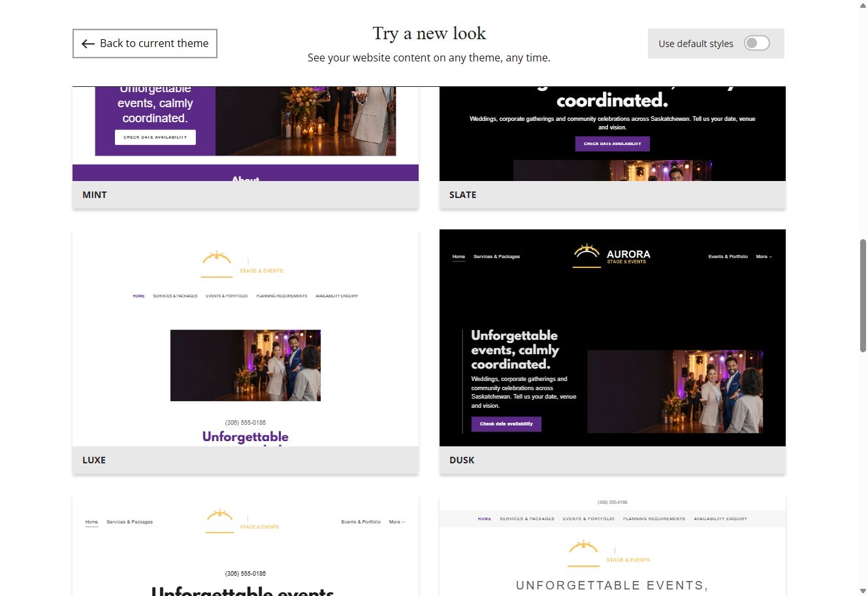Click the Aurora logo in the Dusk preview
Screen dimensions: 868x596
612,256
